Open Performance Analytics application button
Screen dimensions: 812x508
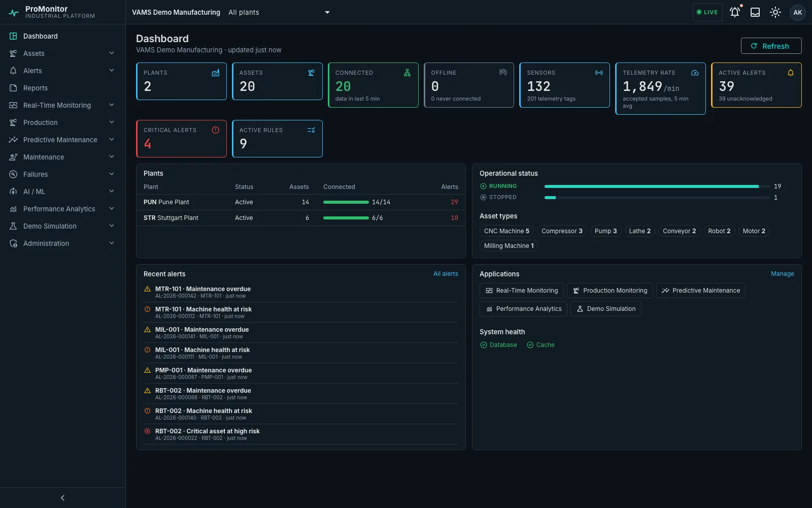point(523,309)
